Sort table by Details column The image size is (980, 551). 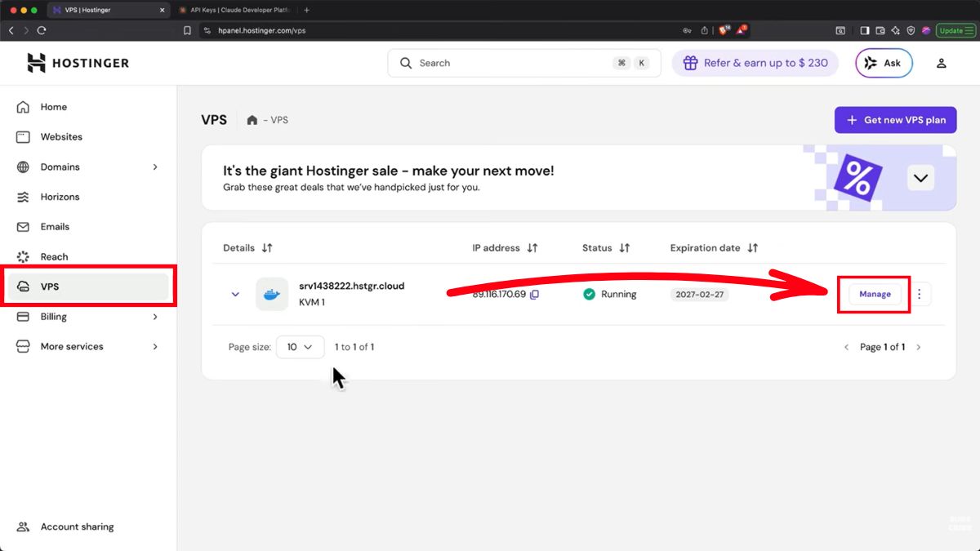[x=267, y=248]
